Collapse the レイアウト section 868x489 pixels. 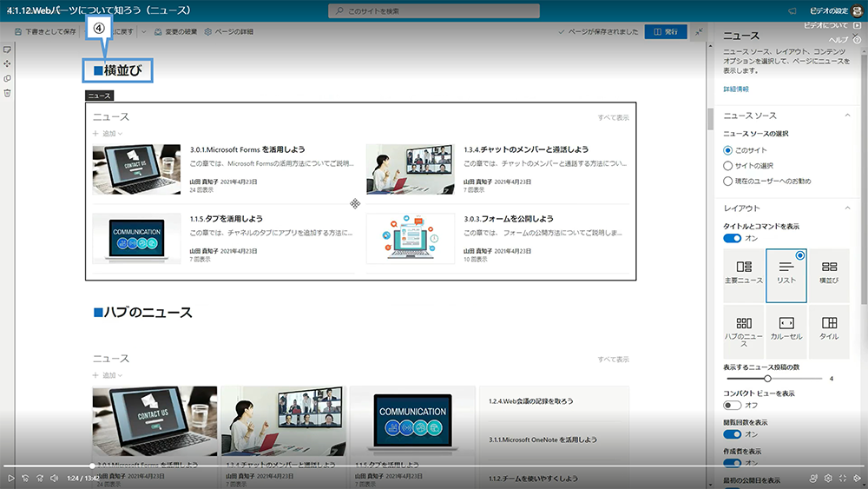click(847, 208)
